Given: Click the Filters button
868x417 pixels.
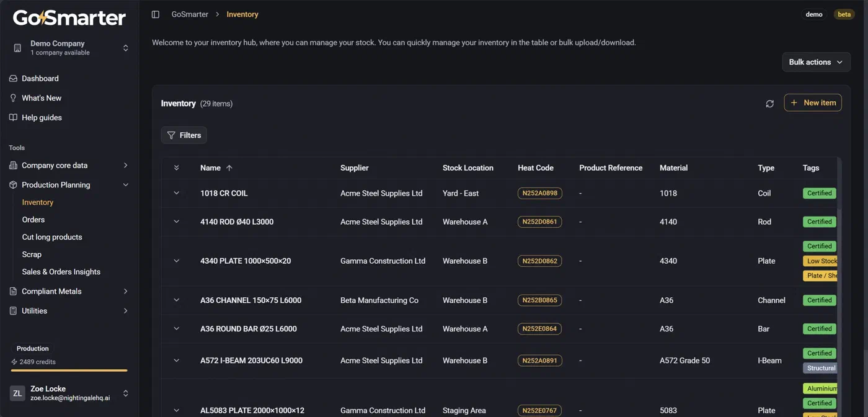Looking at the screenshot, I should tap(184, 135).
